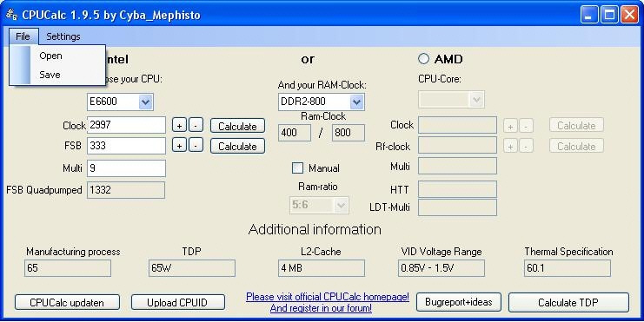
Task: Open the Settings menu
Action: tap(63, 36)
